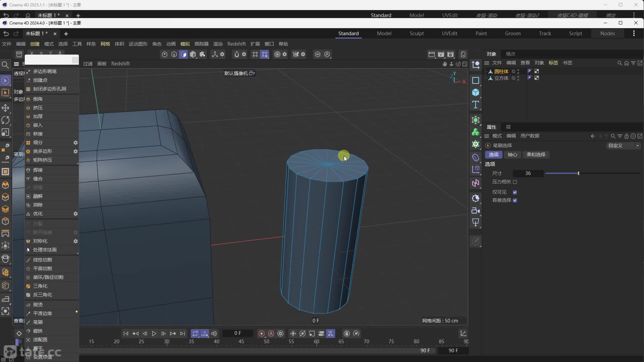Add a text object from right palette
The width and height of the screenshot is (644, 362).
(x=476, y=105)
